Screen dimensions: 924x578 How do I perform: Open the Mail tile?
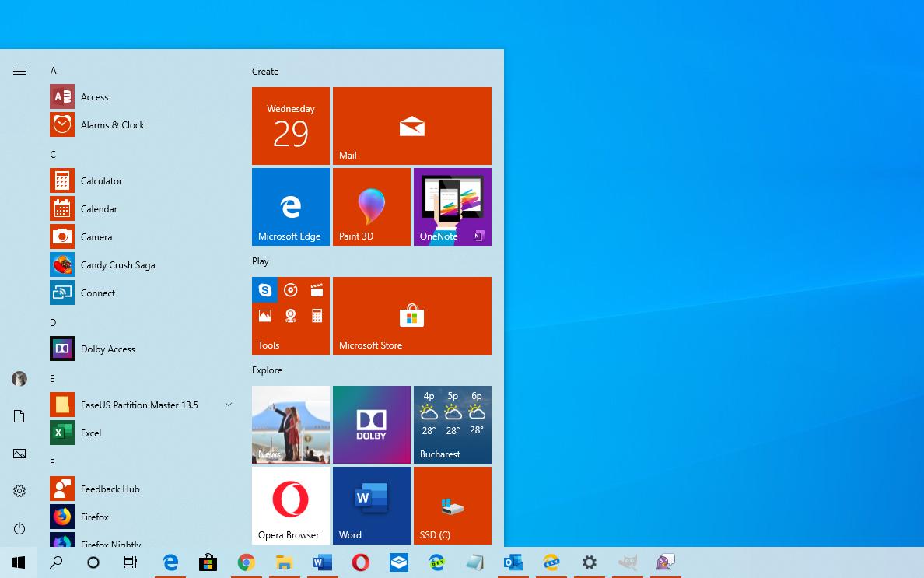coord(411,126)
